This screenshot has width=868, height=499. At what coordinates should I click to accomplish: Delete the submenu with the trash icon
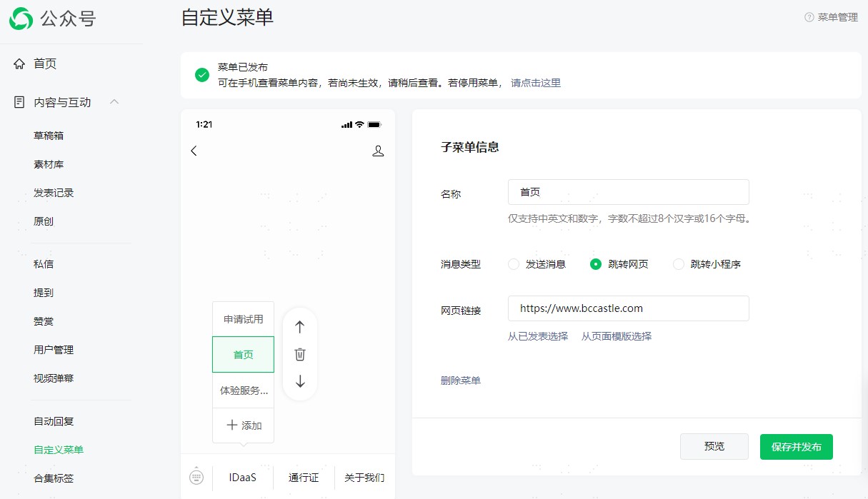300,354
